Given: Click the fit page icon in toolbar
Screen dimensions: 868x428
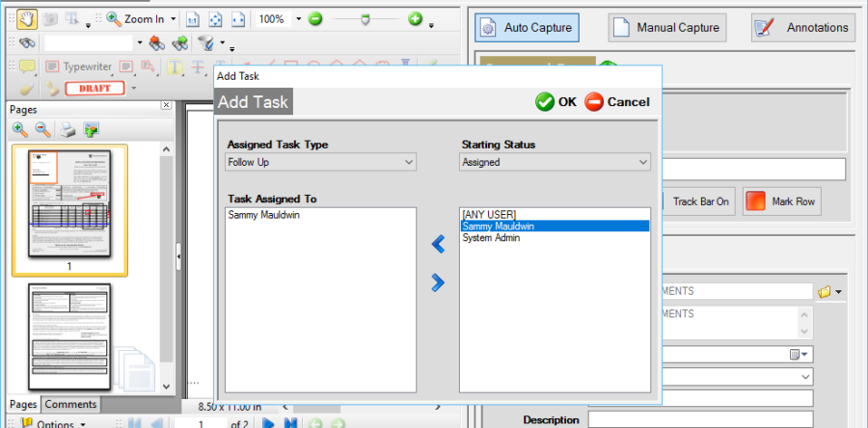Looking at the screenshot, I should [x=215, y=19].
